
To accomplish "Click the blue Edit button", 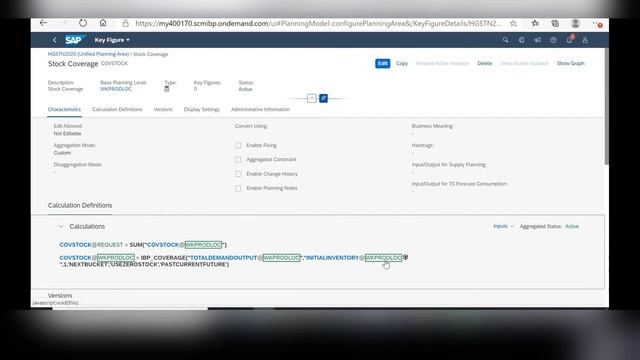I will [x=382, y=63].
